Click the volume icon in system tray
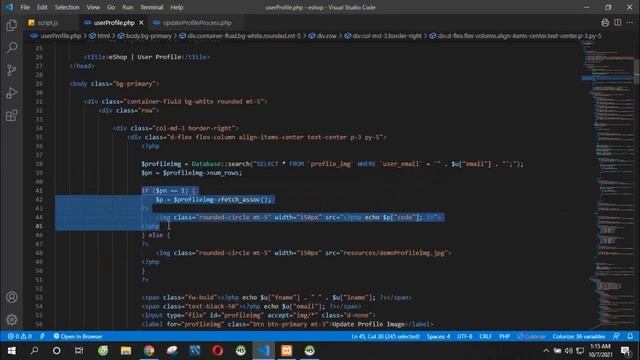 (569, 351)
